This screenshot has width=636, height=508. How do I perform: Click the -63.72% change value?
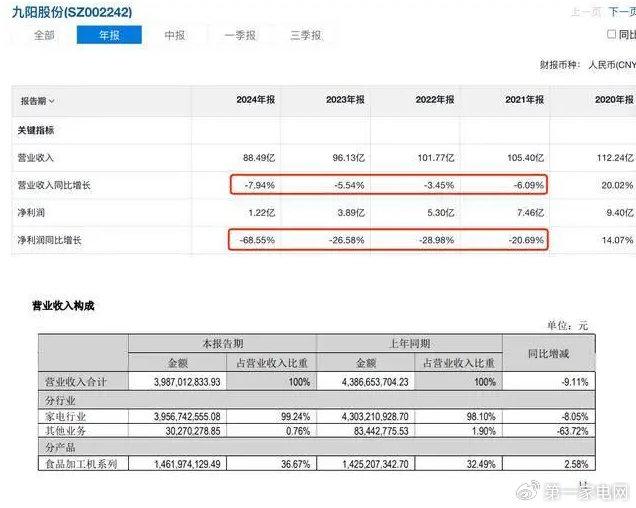tap(572, 431)
